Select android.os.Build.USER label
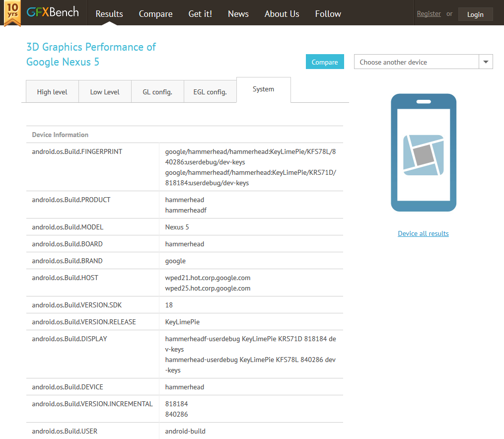Image resolution: width=504 pixels, height=439 pixels. click(x=65, y=431)
